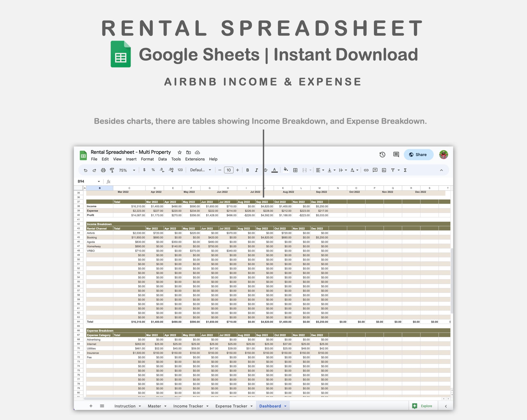Toggle bold formatting
This screenshot has width=527, height=420.
pyautogui.click(x=247, y=170)
